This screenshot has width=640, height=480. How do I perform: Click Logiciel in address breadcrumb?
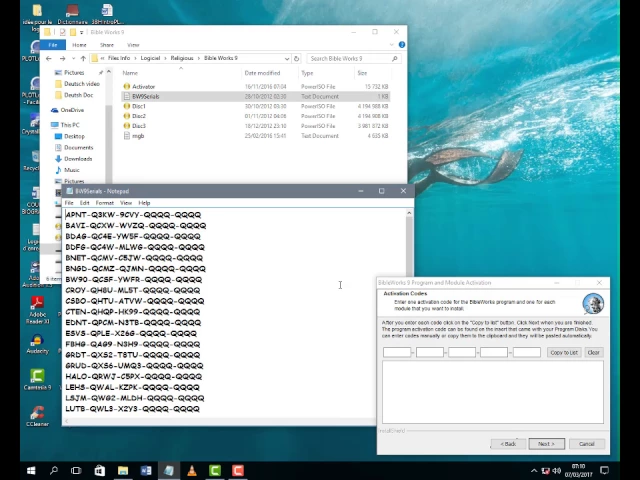point(150,58)
